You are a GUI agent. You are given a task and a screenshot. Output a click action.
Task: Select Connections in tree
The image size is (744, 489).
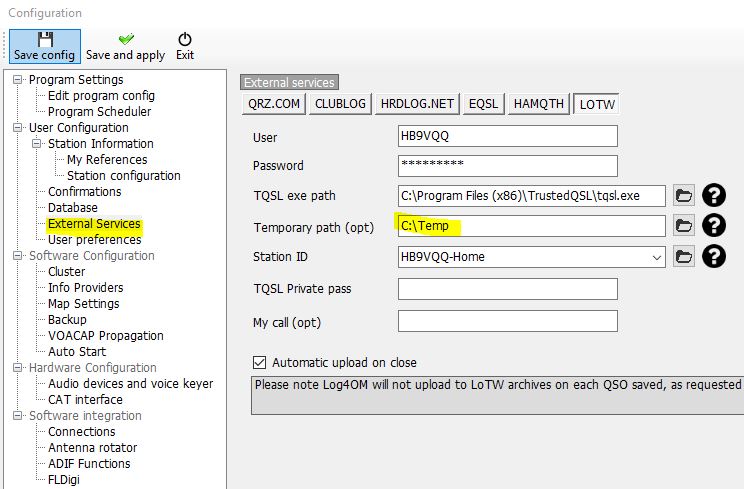tap(82, 432)
